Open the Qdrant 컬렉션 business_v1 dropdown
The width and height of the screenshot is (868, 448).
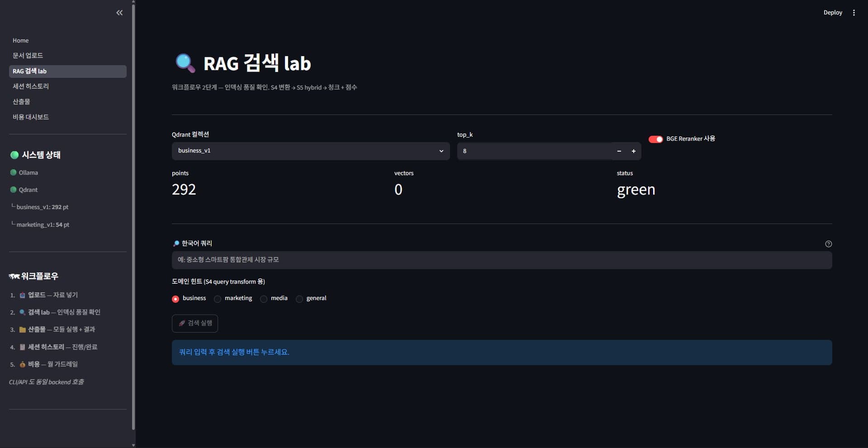click(311, 151)
